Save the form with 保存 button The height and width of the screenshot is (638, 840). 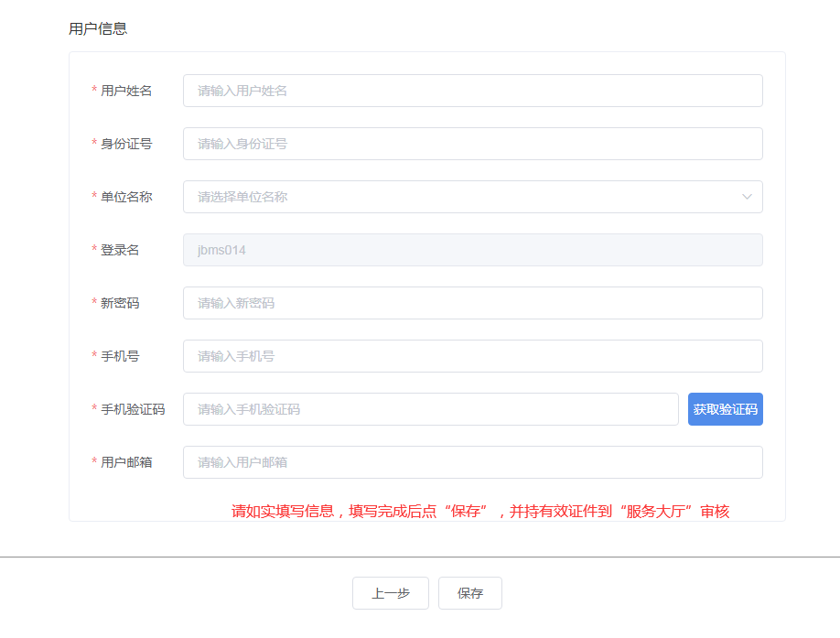pos(469,593)
